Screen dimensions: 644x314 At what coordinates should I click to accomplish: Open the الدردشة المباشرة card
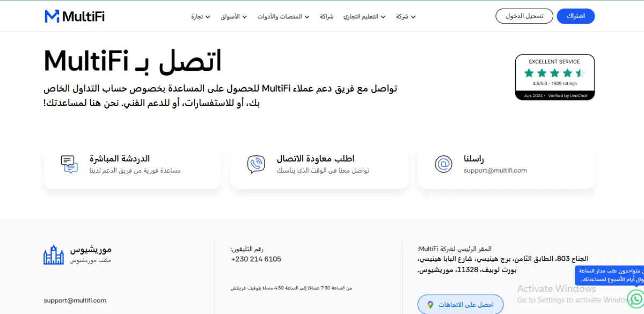click(x=133, y=164)
